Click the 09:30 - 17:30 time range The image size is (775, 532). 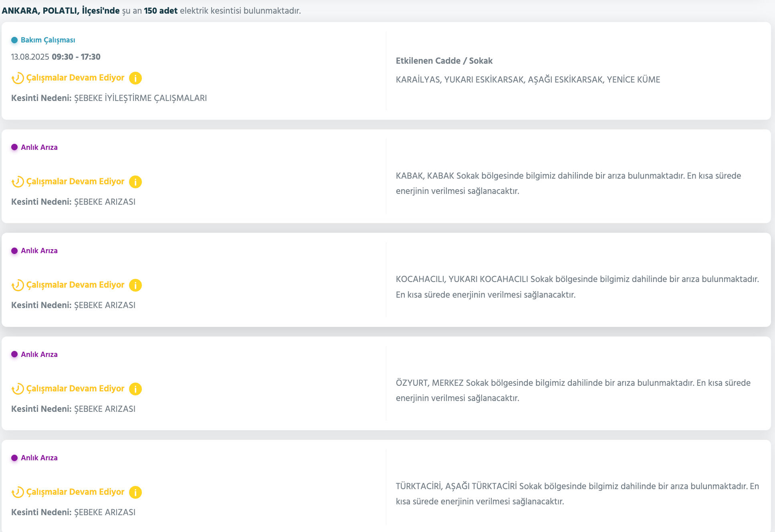(76, 57)
